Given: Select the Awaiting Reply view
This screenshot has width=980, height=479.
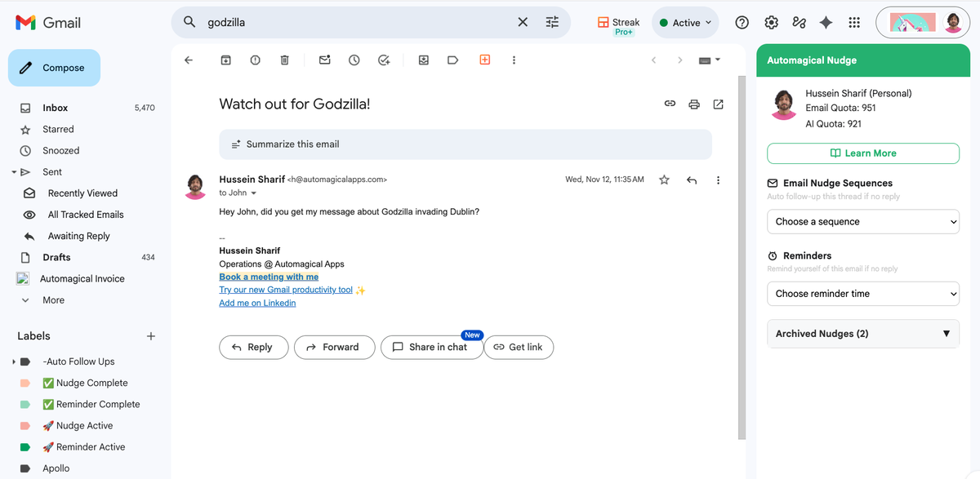Looking at the screenshot, I should point(78,235).
